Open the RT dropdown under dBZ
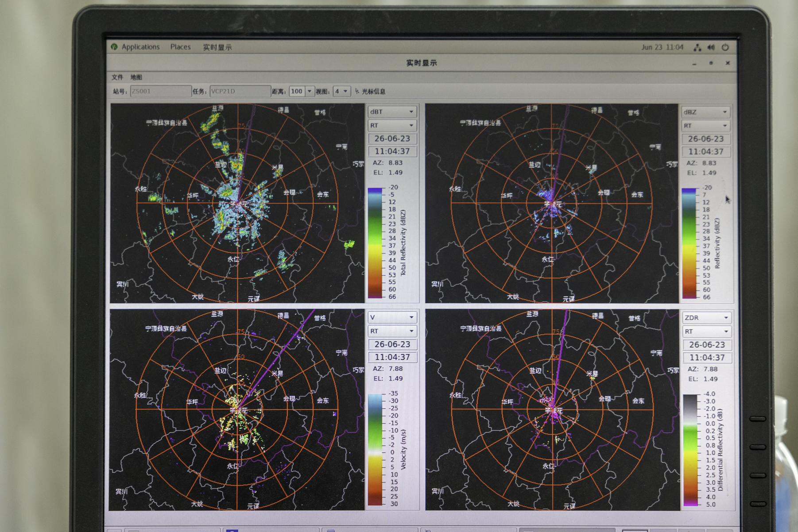The image size is (798, 532). point(706,126)
